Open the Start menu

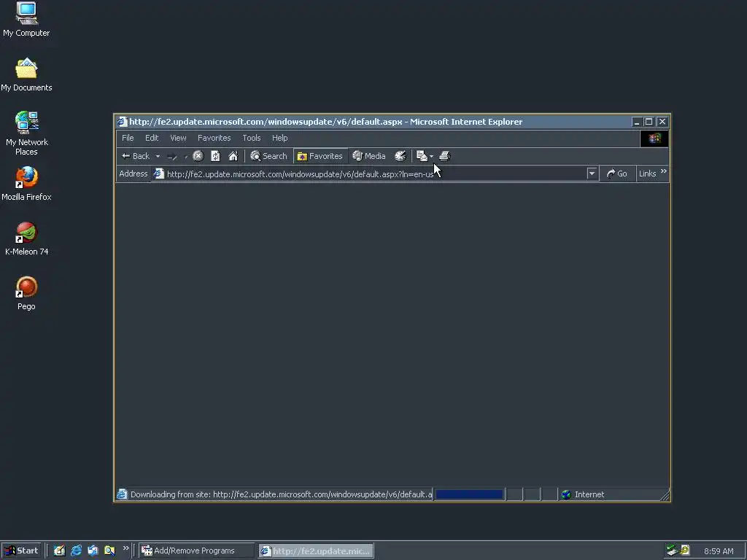click(21, 551)
